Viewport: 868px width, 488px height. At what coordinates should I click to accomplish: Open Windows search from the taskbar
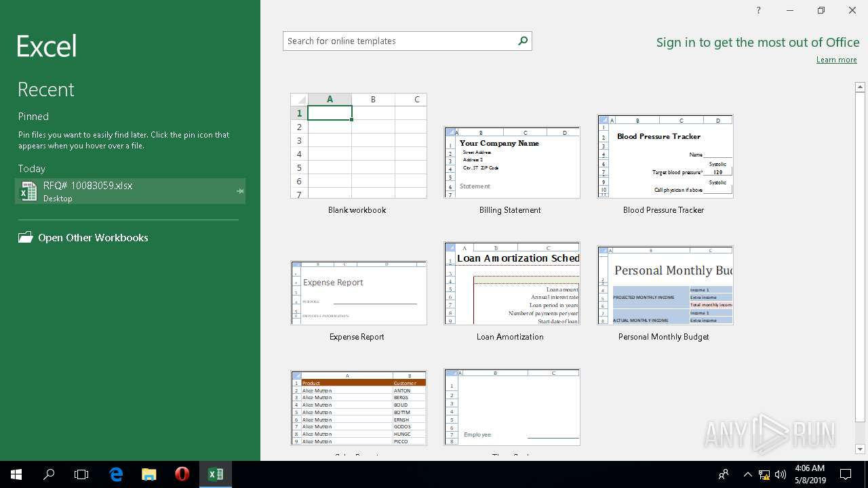point(49,474)
